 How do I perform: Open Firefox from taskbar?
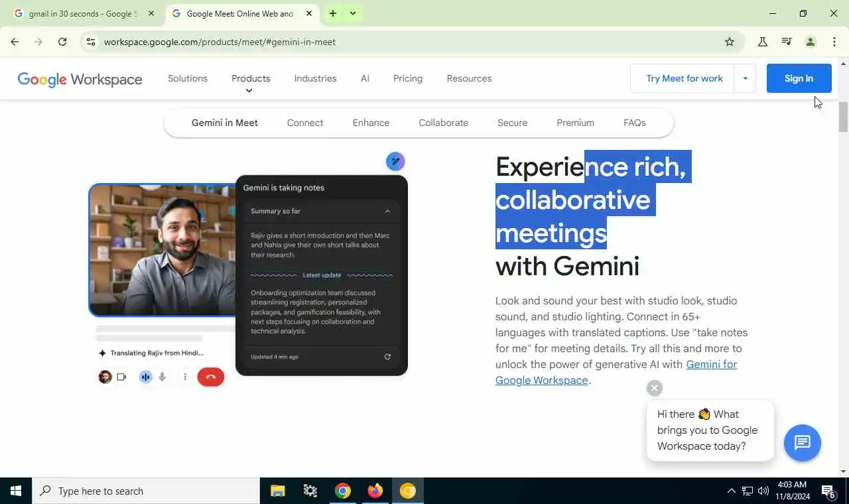(x=375, y=491)
